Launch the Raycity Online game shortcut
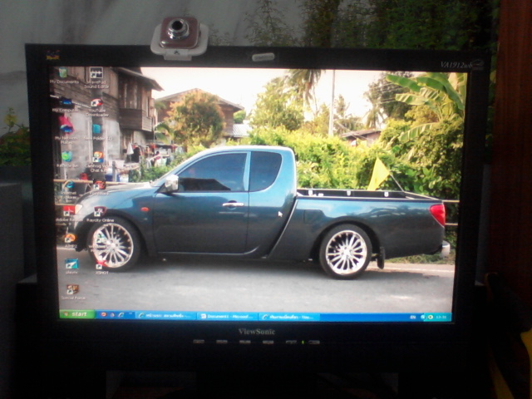Viewport: 532px width, 399px height. [x=100, y=214]
